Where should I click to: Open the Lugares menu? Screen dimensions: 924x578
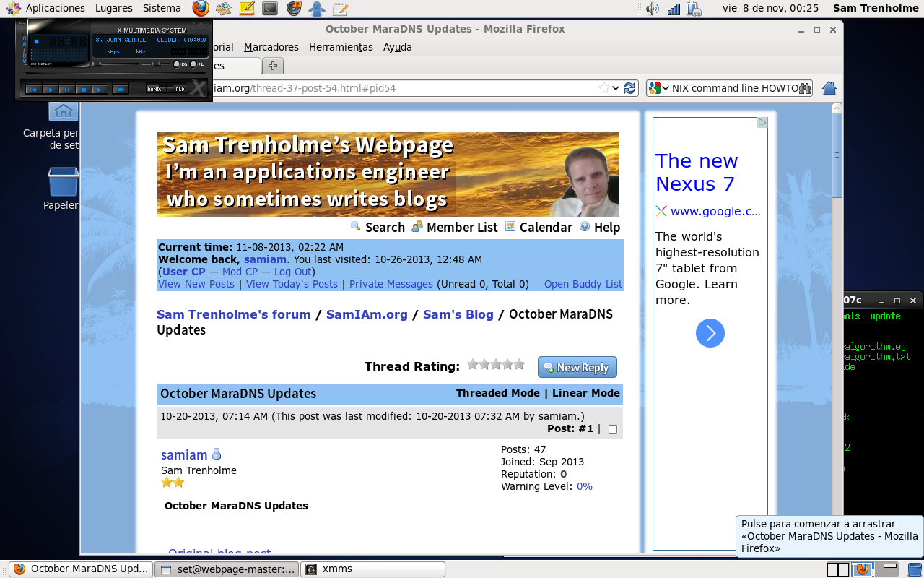pyautogui.click(x=113, y=8)
